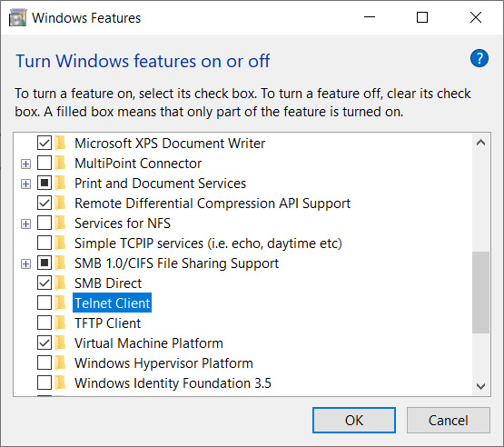Tick the Windows Hypervisor Platform checkbox
Screen dimensions: 504x447
coord(44,363)
